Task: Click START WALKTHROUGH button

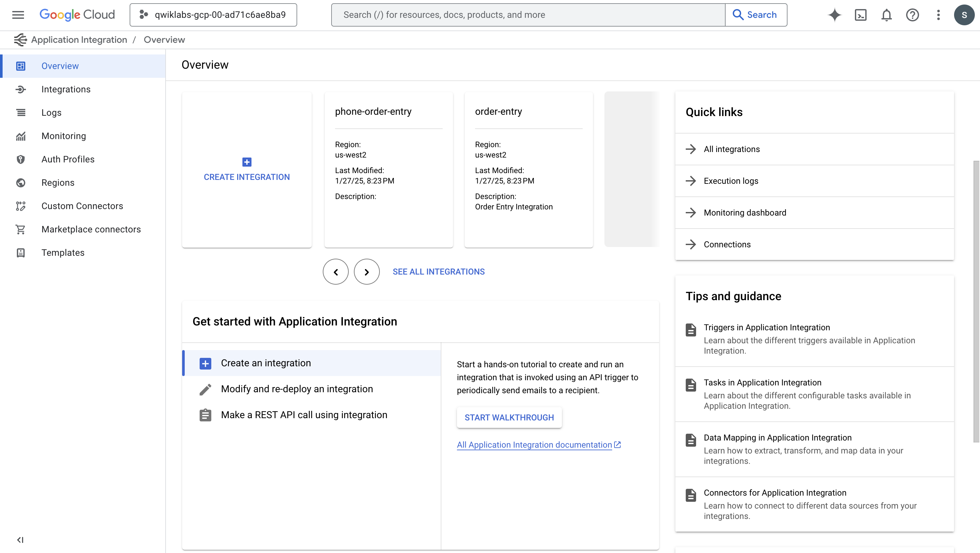Action: [509, 417]
